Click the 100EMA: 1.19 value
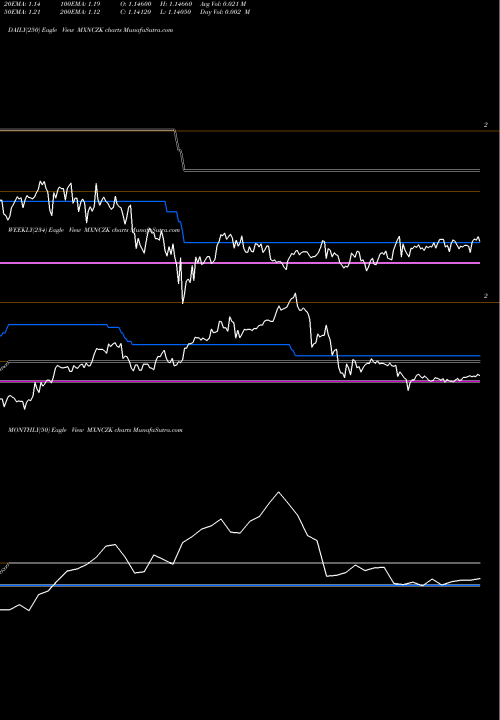500x720 pixels. (80, 4)
